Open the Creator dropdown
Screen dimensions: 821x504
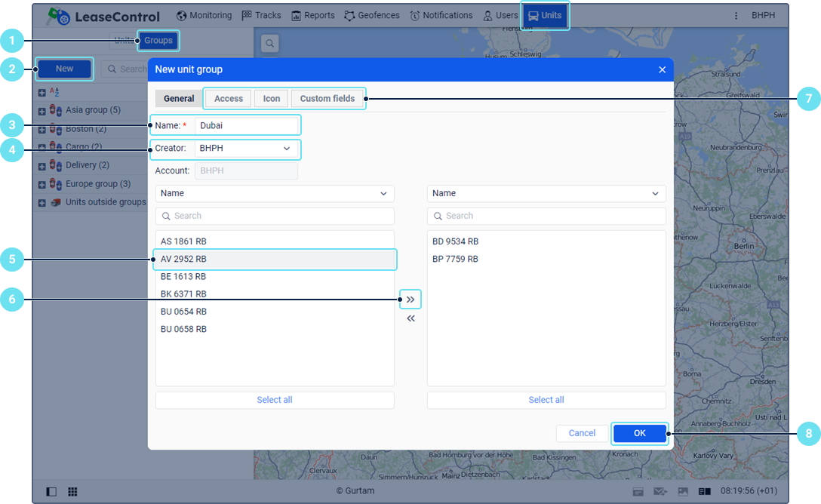click(247, 149)
